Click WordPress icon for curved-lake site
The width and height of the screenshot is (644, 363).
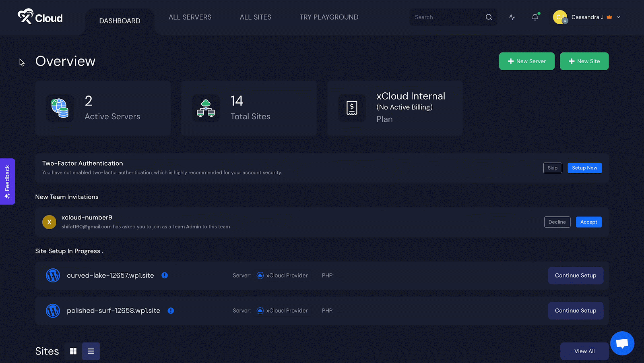tap(53, 276)
